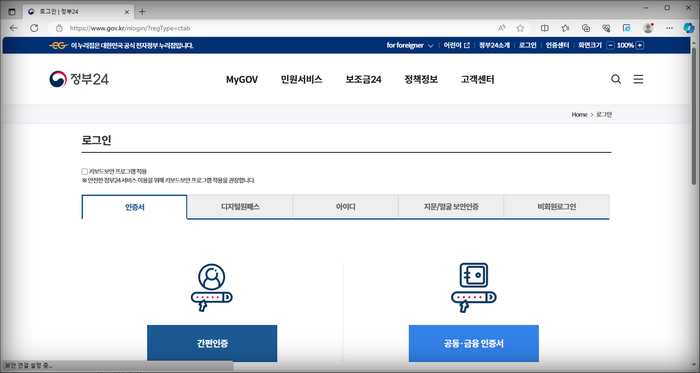Open site search magnifier icon
The width and height of the screenshot is (700, 373).
pos(616,79)
